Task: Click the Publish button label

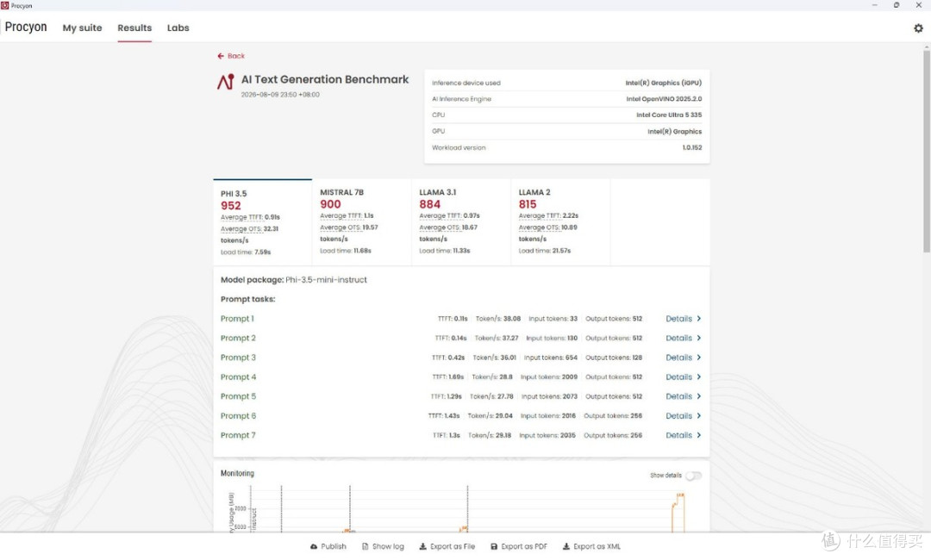Action: point(333,546)
